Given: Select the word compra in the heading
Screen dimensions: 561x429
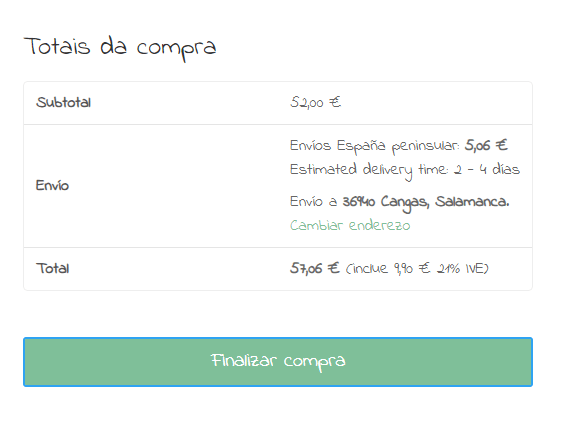Looking at the screenshot, I should click(176, 50).
